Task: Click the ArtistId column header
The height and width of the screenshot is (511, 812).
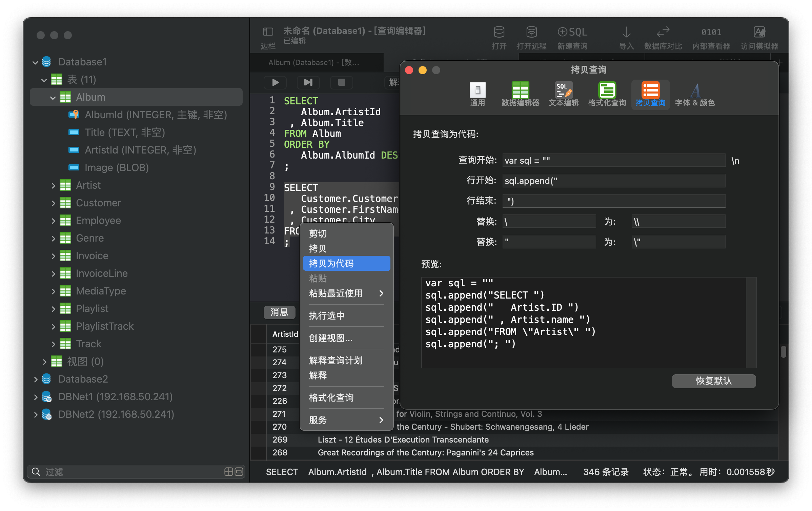Action: click(285, 334)
